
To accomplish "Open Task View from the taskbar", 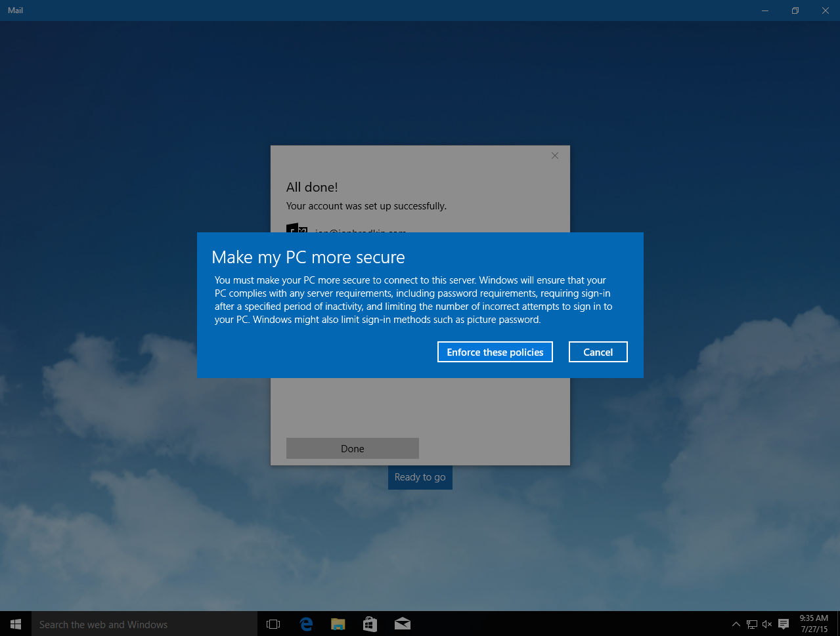I will pyautogui.click(x=273, y=624).
